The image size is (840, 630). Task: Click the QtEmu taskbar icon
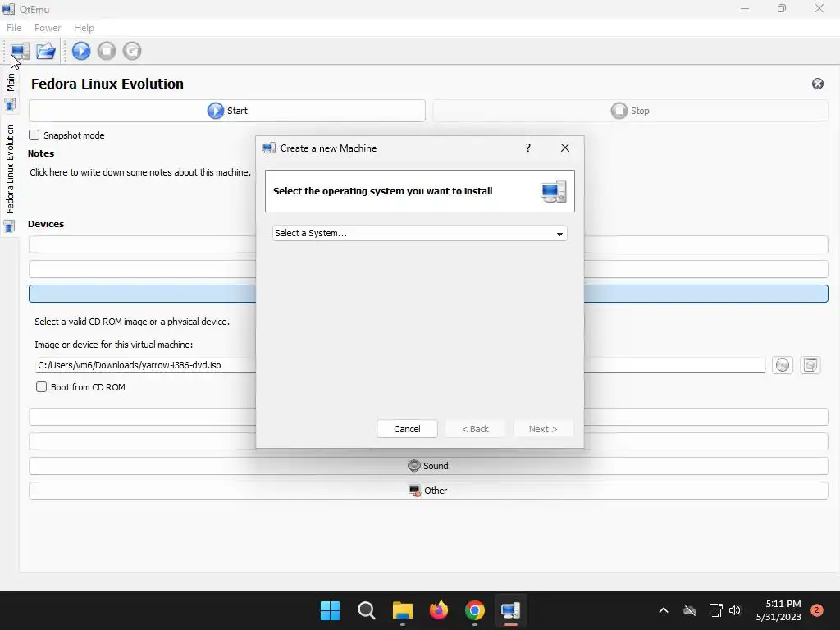[510, 610]
